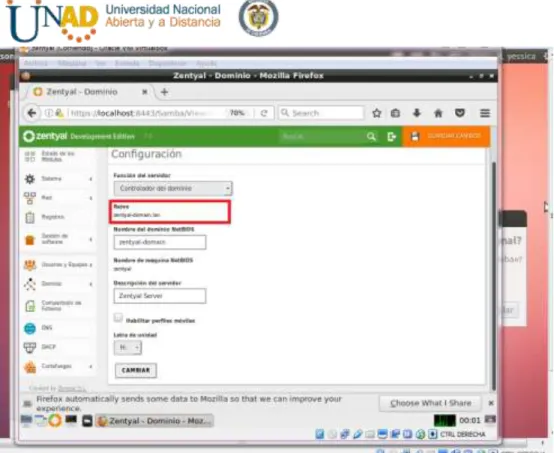Click the 00:01 clock in guest taskbar
554x453 pixels.
tap(470, 420)
